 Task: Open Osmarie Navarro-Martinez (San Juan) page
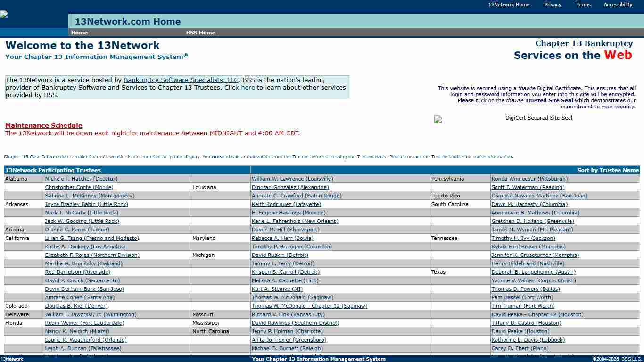tap(539, 196)
